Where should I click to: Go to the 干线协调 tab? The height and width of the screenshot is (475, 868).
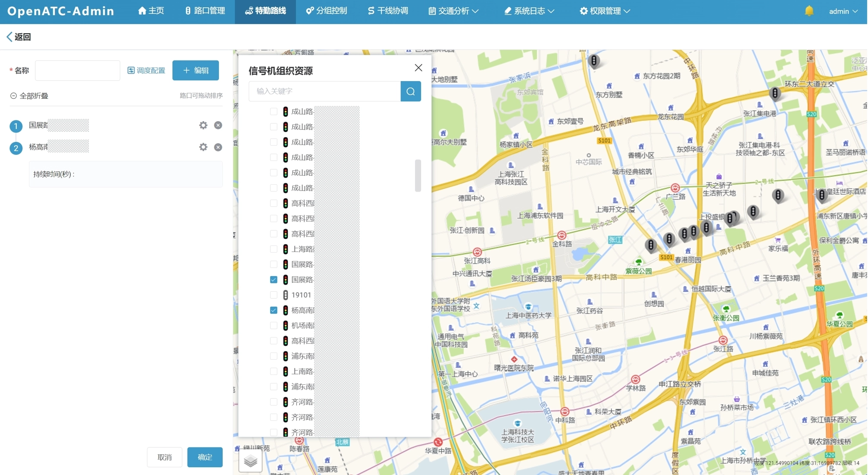pos(387,11)
